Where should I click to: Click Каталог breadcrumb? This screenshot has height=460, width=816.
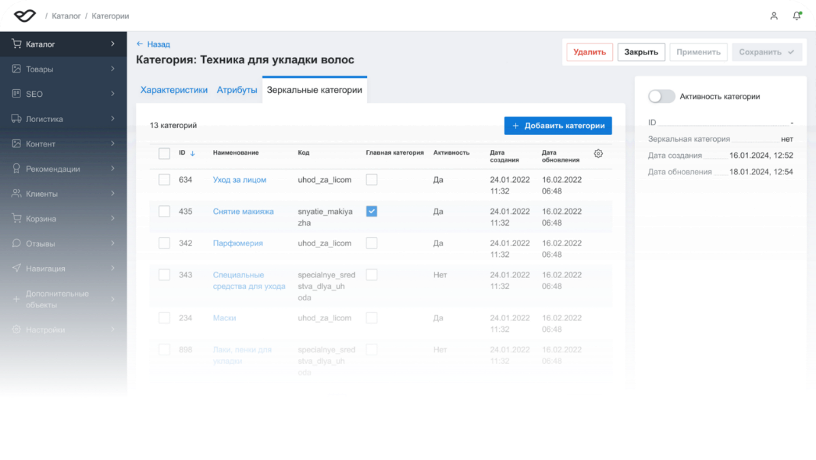click(66, 16)
